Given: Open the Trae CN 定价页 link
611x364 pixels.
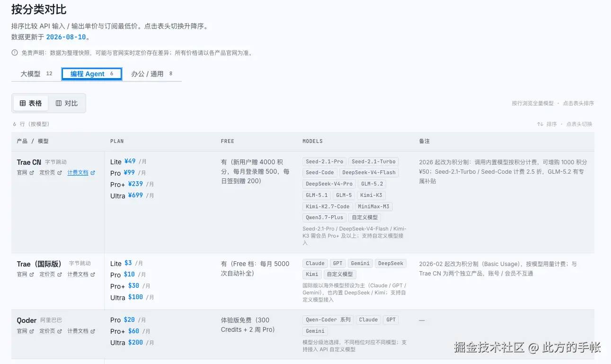Looking at the screenshot, I should [x=51, y=173].
